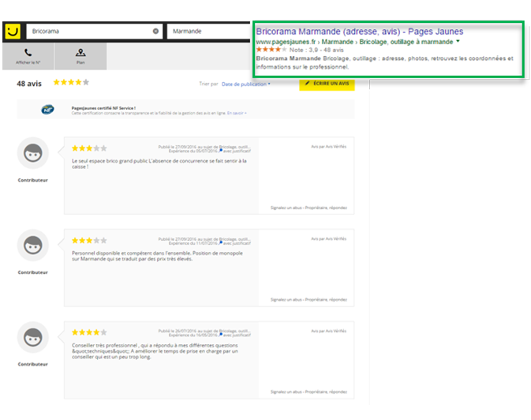
Task: Click 'Avis par Avis Vérifiés' on first review
Action: (x=329, y=147)
